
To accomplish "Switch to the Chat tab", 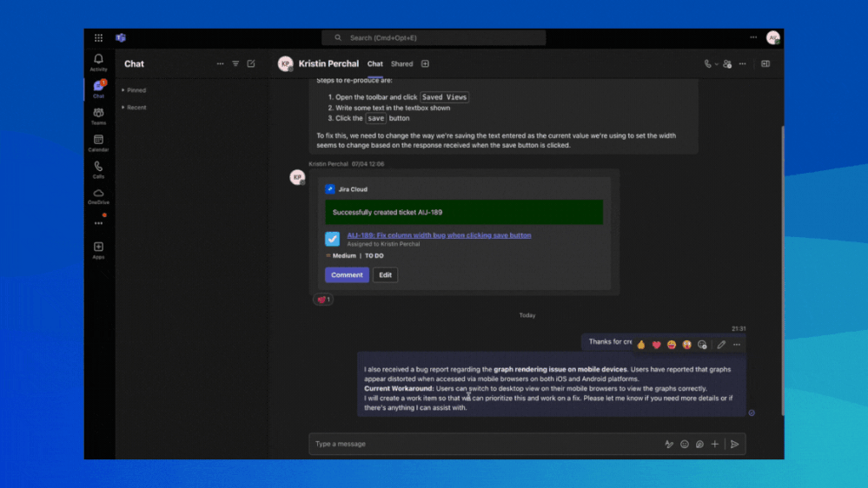I will 374,63.
